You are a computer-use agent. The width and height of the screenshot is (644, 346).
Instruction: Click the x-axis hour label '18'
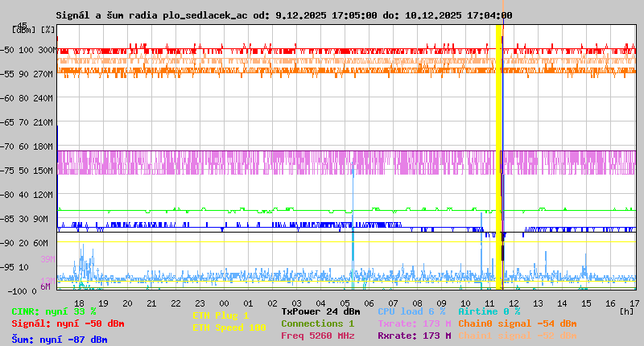point(79,303)
